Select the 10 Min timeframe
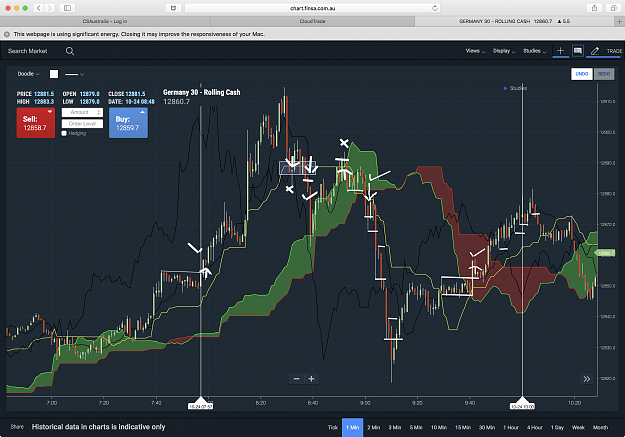625x437 pixels. point(438,427)
